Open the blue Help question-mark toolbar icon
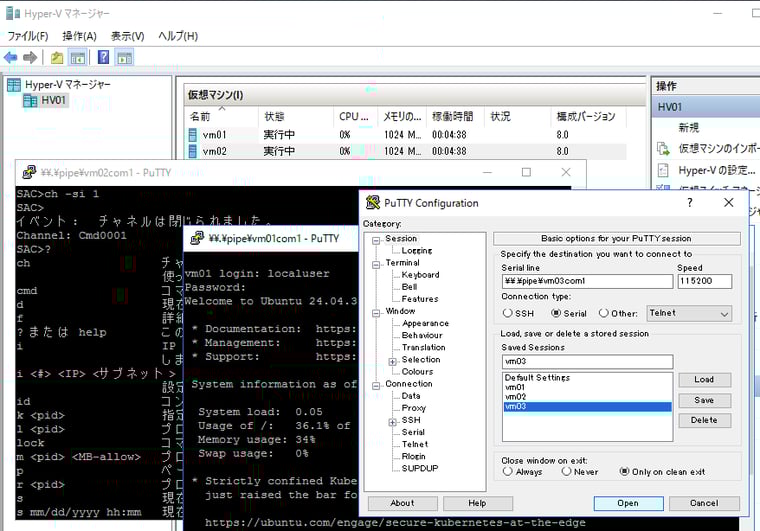This screenshot has width=760, height=531. (103, 57)
